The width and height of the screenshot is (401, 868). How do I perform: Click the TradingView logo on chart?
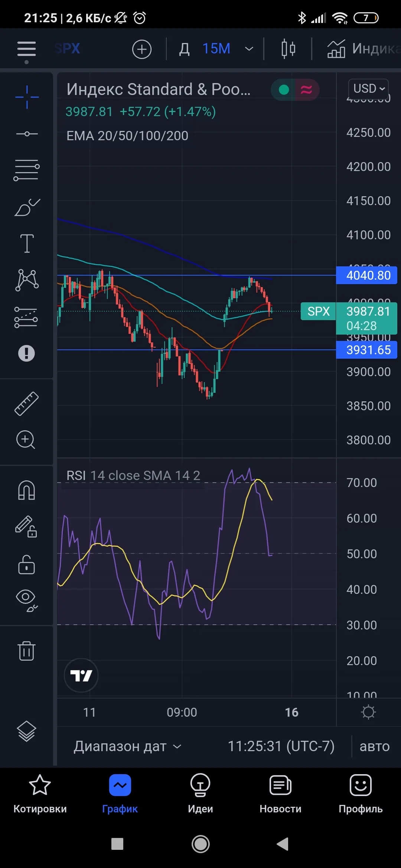(81, 675)
